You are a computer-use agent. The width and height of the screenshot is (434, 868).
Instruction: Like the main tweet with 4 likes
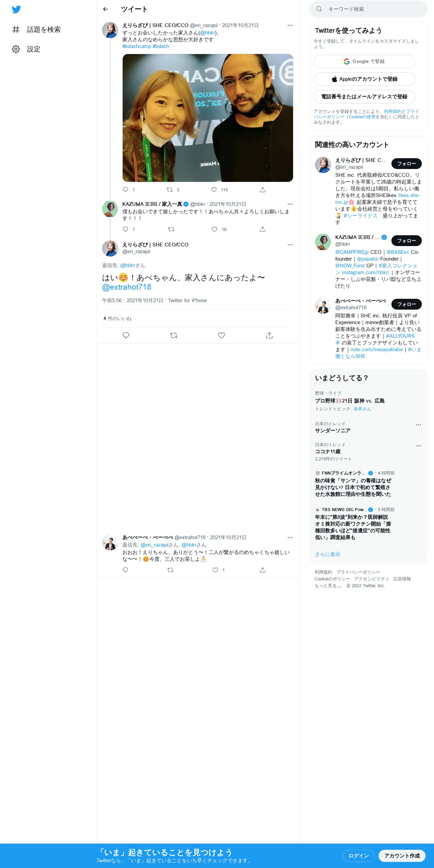(221, 335)
